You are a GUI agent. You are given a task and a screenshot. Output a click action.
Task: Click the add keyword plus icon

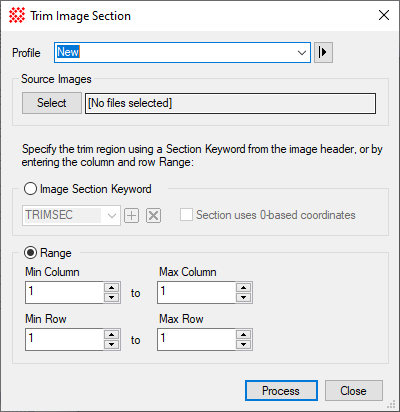(132, 216)
